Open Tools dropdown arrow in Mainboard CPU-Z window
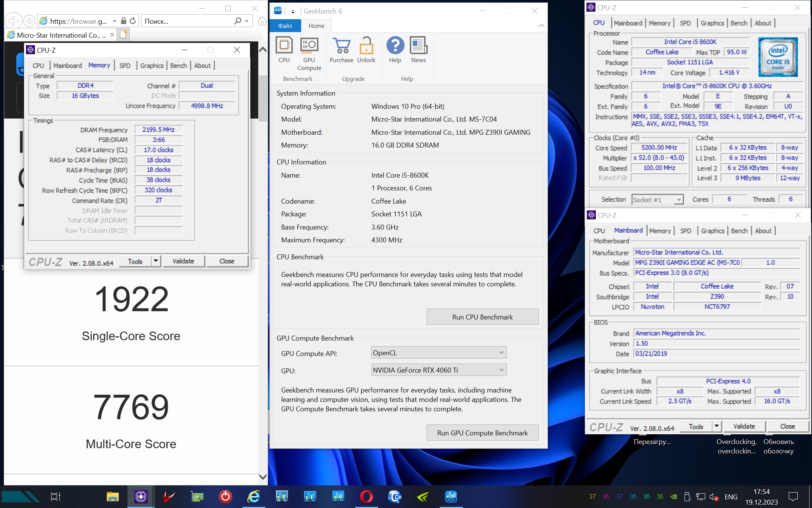812x508 pixels. (717, 426)
